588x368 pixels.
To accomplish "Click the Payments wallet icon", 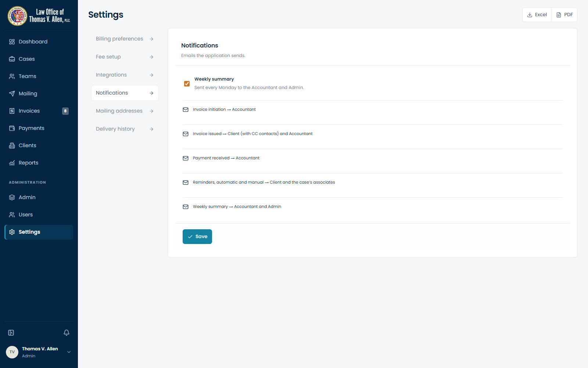I will click(x=12, y=128).
